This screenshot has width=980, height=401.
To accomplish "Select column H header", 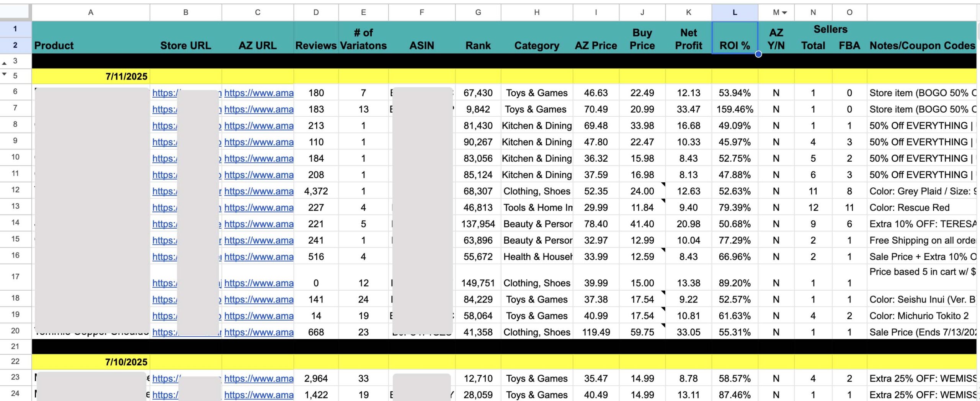I will 537,12.
